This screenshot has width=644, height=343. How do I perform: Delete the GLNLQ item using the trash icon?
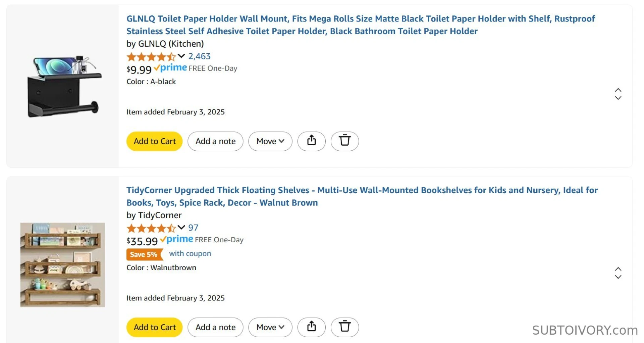click(x=345, y=141)
